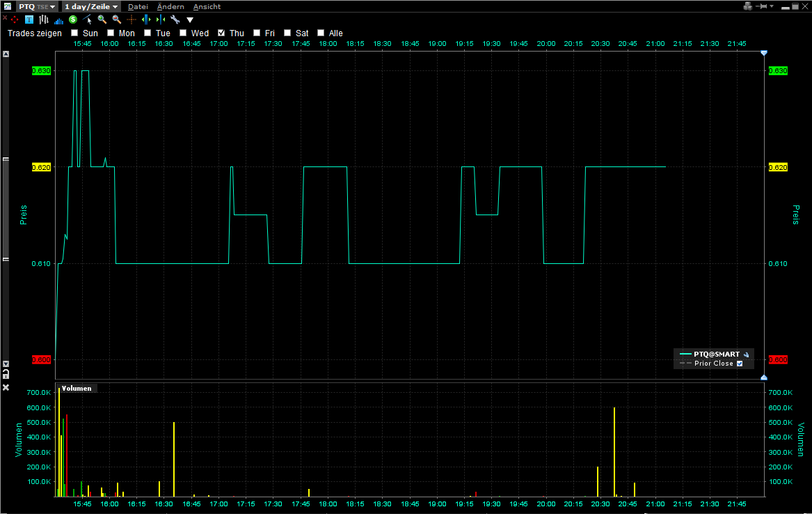Click the PTQ@SMART legend entry

716,355
